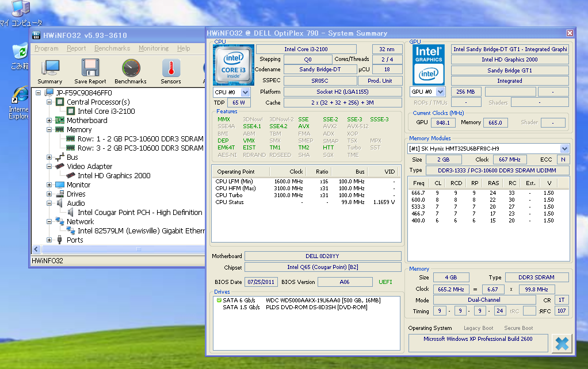Click the Intel Graphics logo

429,64
